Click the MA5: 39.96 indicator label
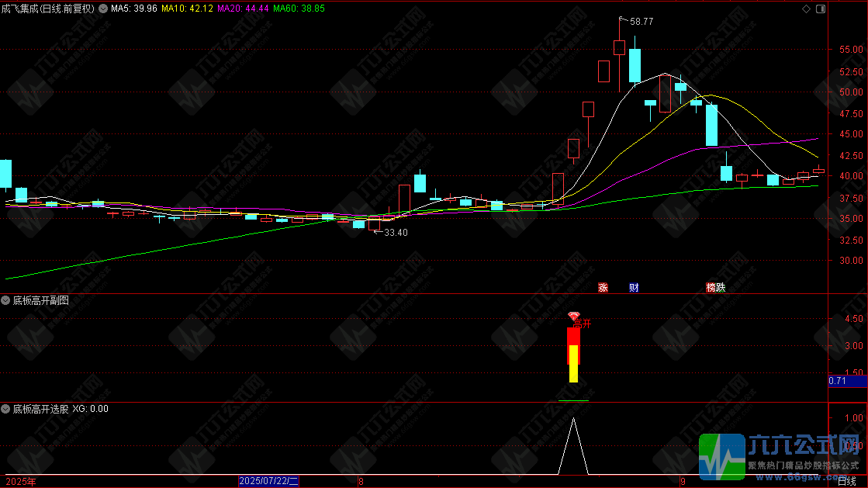The height and width of the screenshot is (488, 868). (134, 9)
